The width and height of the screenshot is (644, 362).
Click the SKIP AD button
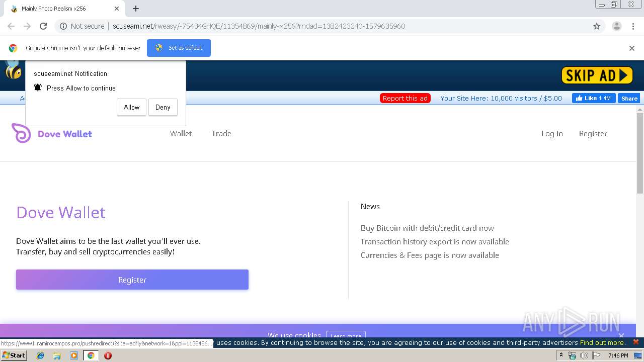point(597,75)
